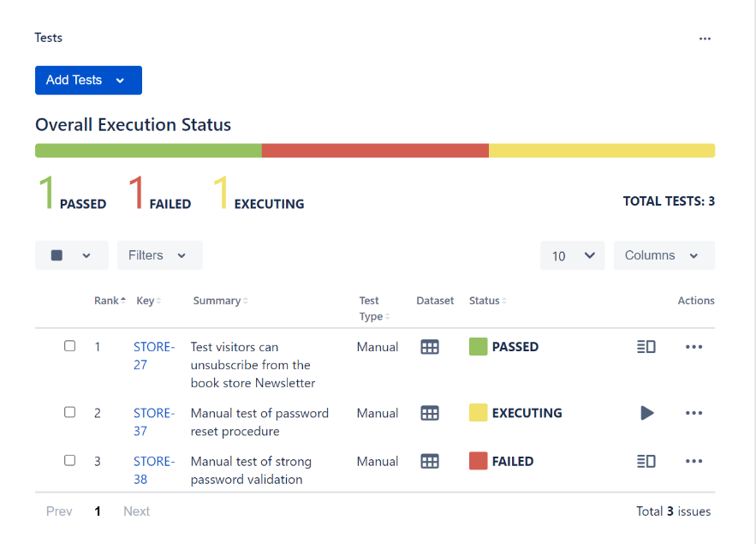Screen dimensions: 756x544
Task: Select the checkbox for STORE-37
Action: (69, 411)
